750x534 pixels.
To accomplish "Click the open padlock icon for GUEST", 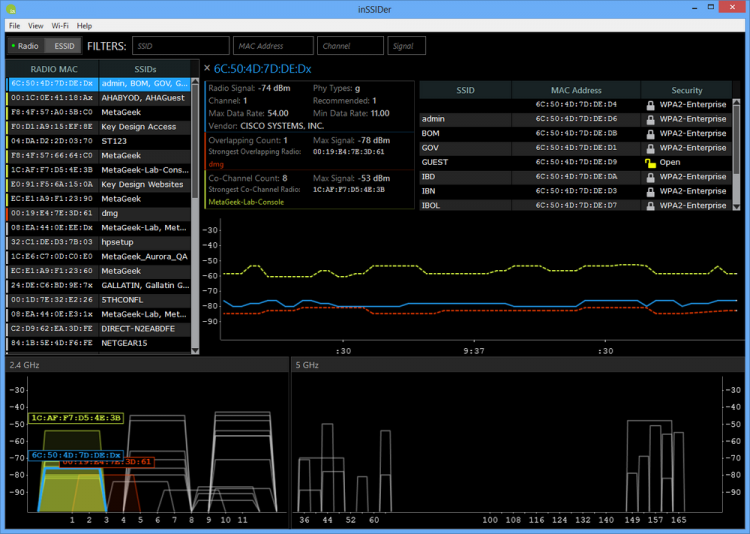I will (650, 163).
